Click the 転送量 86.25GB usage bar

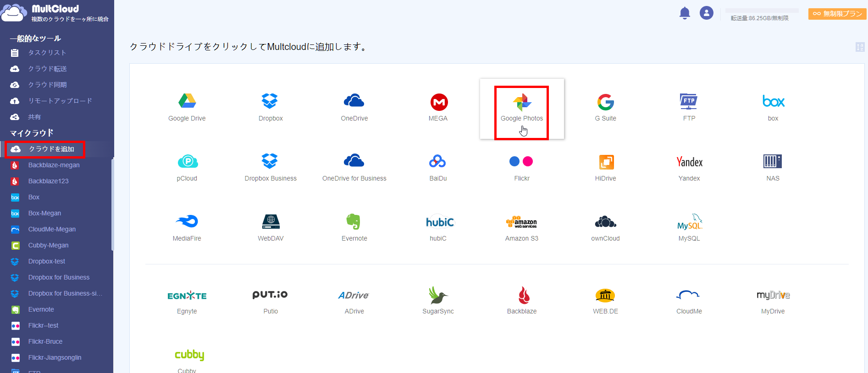[x=762, y=11]
